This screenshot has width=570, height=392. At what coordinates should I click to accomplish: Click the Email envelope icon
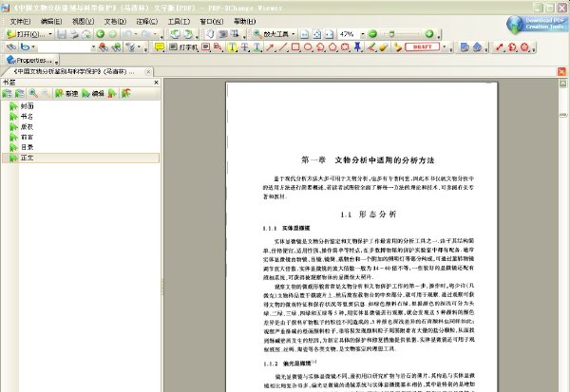tap(86, 34)
